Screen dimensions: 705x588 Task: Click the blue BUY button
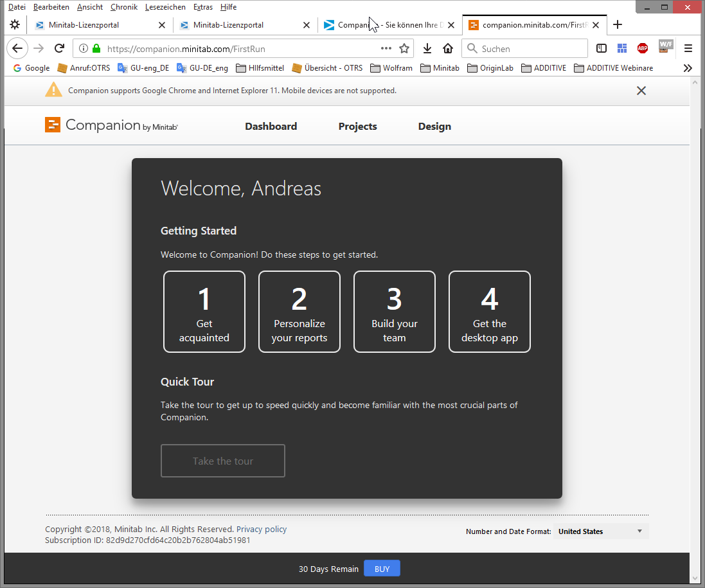(x=382, y=569)
